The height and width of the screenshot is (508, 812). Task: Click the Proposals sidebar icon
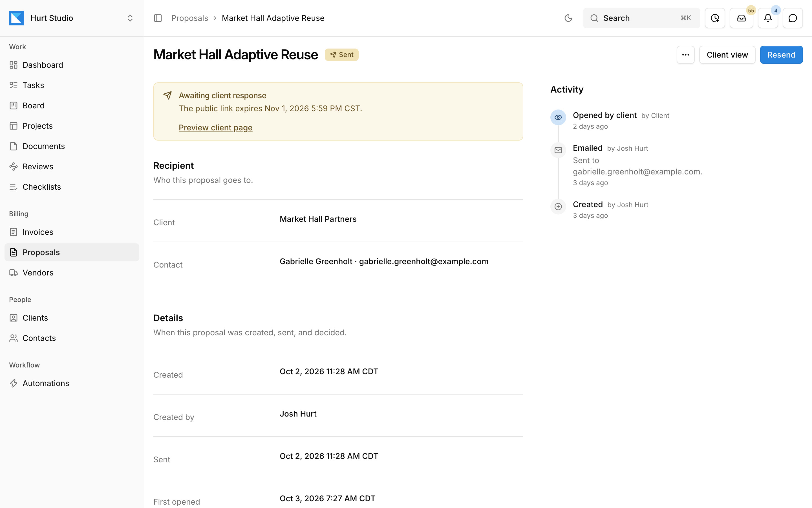14,252
